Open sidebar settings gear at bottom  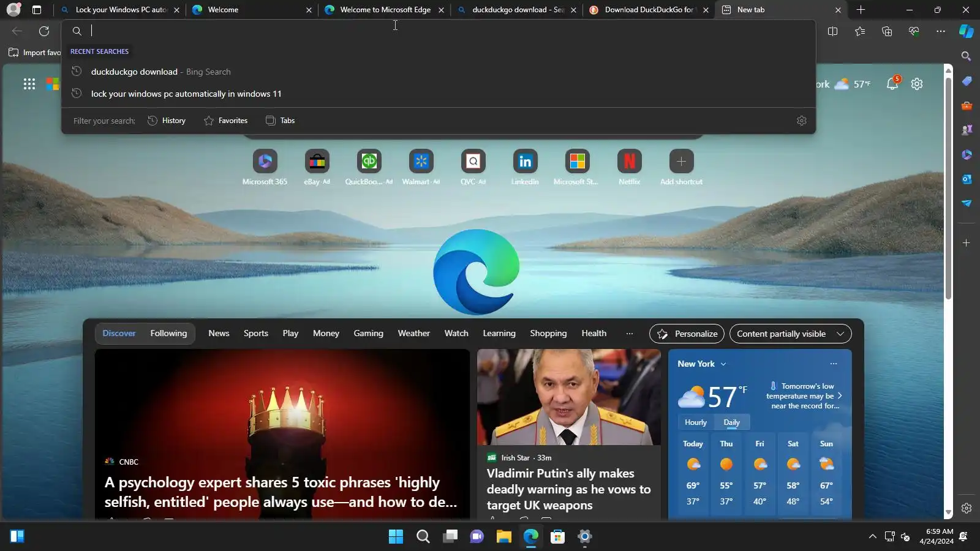point(967,508)
